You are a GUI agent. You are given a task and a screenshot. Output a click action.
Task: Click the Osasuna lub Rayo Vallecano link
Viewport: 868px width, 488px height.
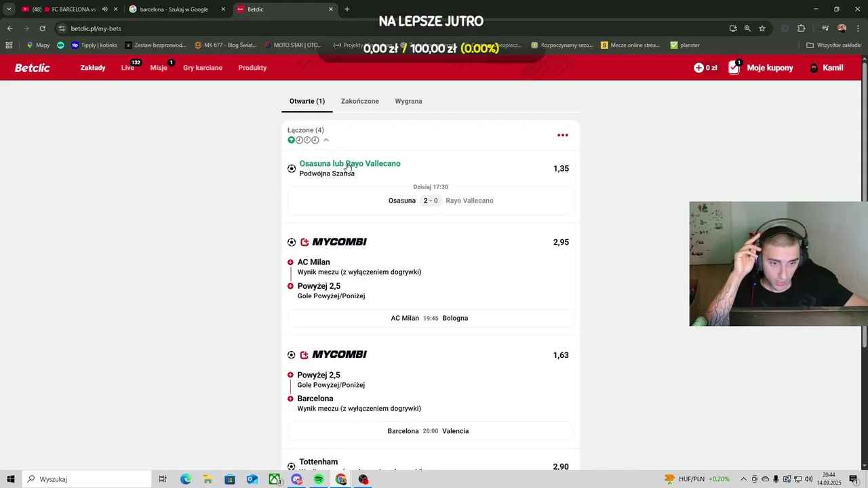(x=350, y=163)
